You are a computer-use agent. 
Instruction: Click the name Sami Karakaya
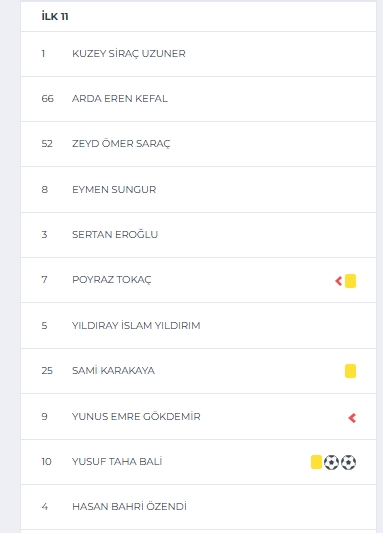(113, 370)
